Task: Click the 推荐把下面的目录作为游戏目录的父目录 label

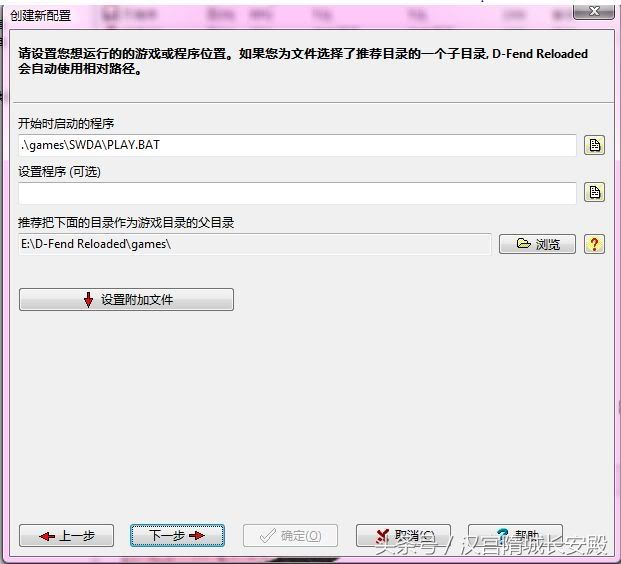Action: pos(126,223)
